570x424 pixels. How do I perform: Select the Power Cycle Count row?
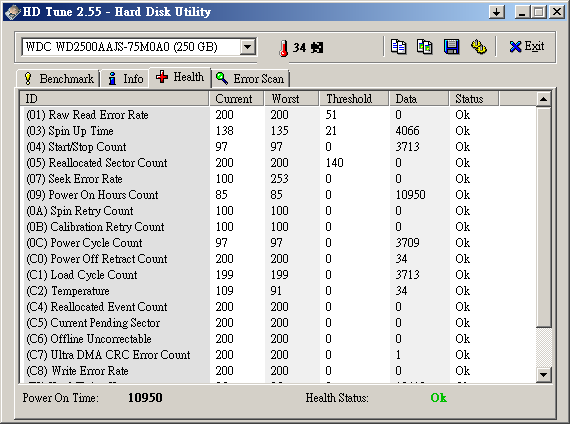(278, 243)
